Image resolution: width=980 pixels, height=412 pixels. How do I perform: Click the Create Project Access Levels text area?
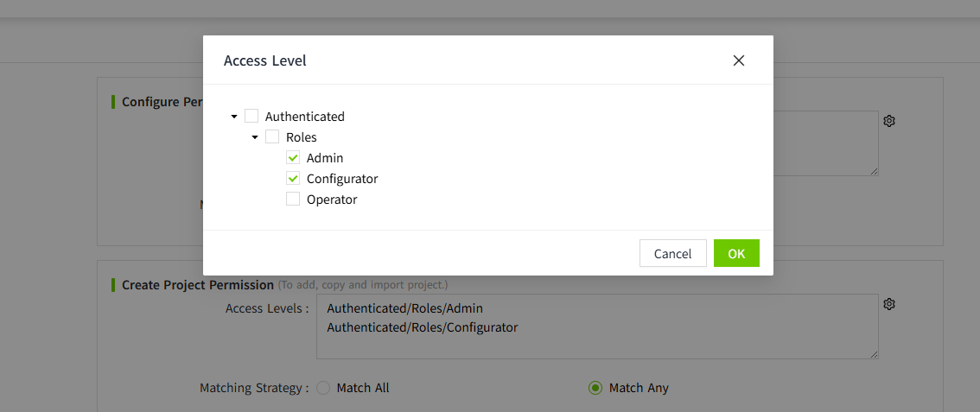(x=596, y=337)
